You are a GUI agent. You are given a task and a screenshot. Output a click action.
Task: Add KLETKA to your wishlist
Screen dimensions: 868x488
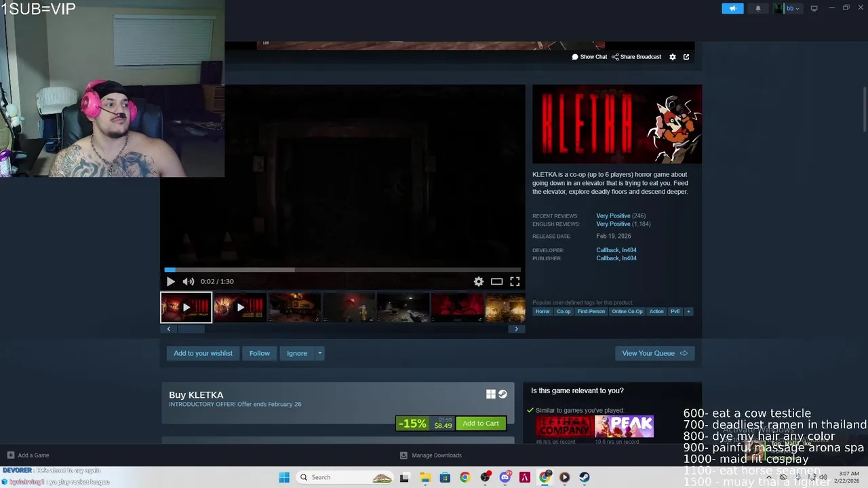pyautogui.click(x=203, y=353)
